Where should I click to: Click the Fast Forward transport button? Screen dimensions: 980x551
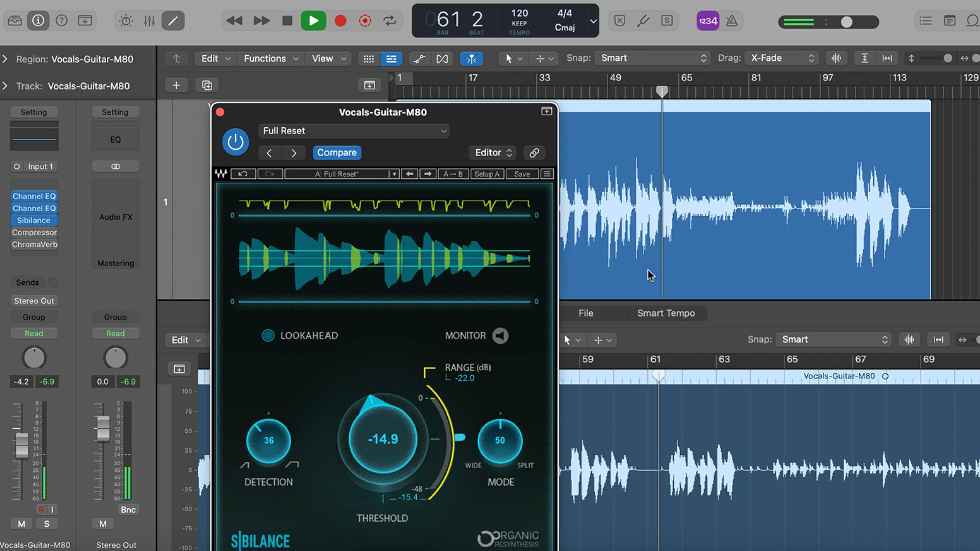[x=261, y=21]
